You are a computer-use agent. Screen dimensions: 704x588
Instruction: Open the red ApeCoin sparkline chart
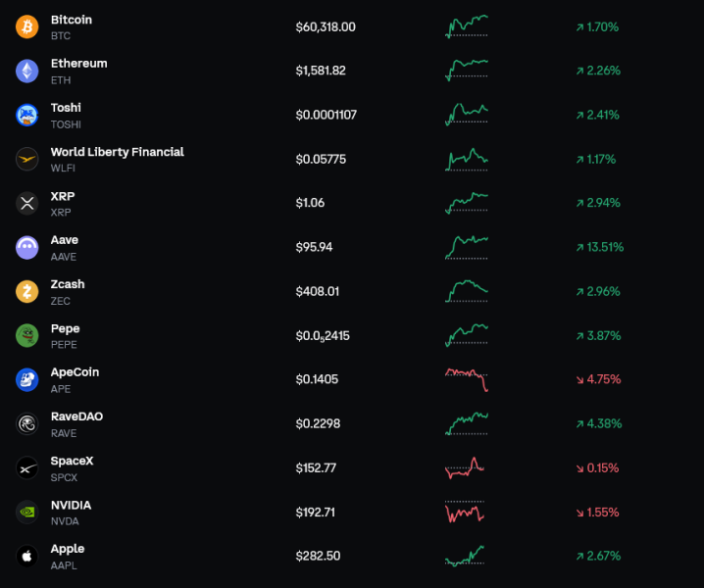coord(467,379)
